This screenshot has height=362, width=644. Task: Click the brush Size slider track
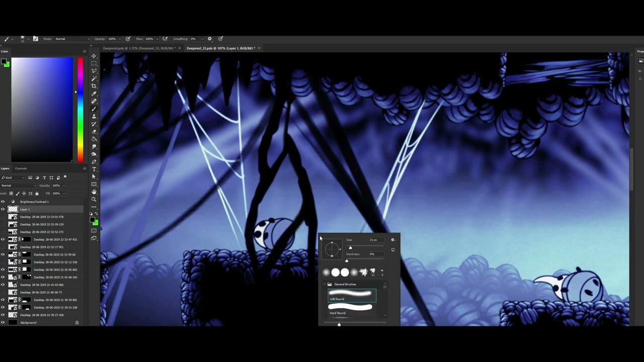click(366, 246)
